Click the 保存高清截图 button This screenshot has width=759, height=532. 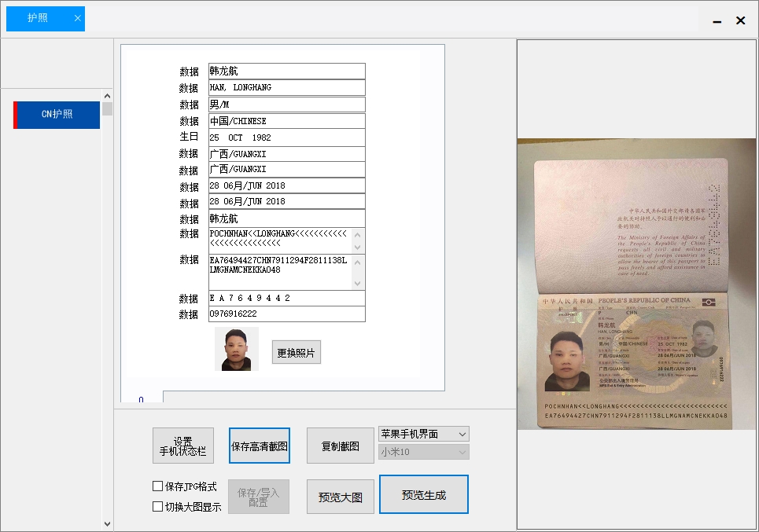pyautogui.click(x=259, y=446)
